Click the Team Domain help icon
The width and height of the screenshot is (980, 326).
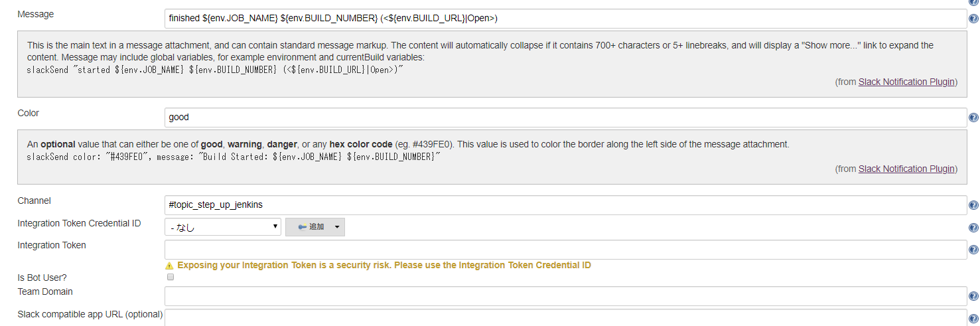(x=973, y=296)
